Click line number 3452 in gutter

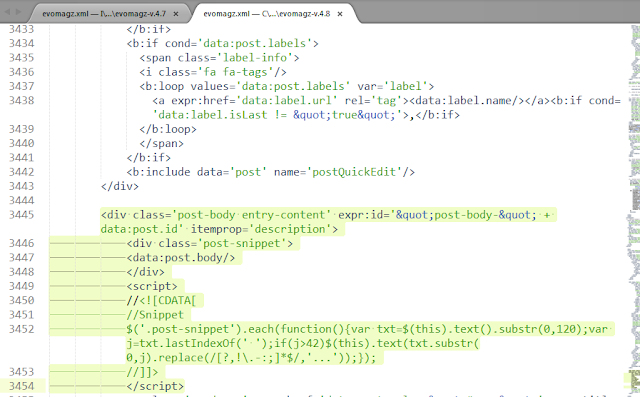point(22,329)
